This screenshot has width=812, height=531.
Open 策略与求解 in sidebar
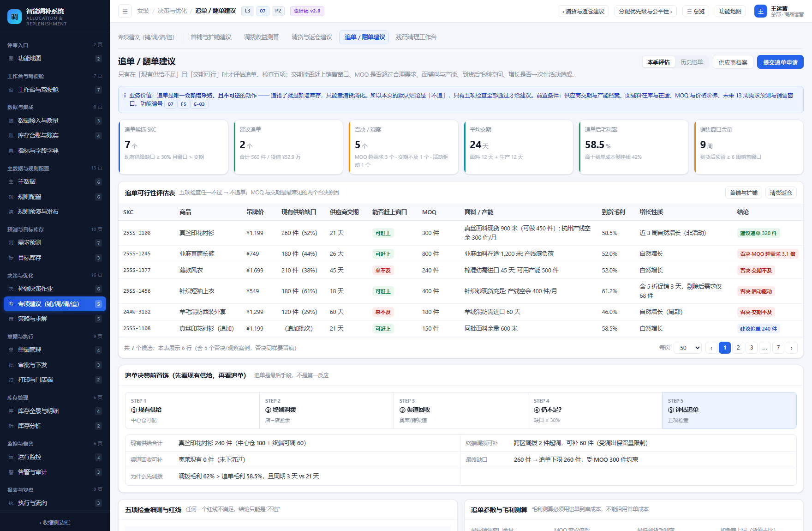pos(55,319)
